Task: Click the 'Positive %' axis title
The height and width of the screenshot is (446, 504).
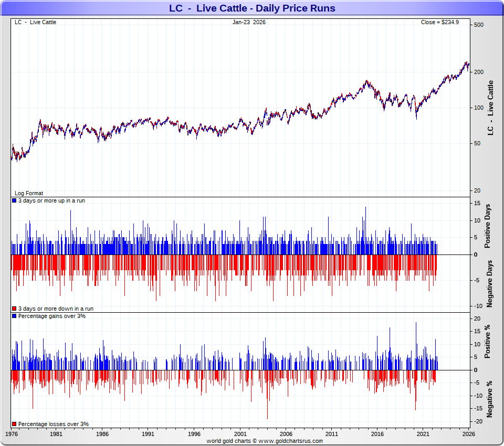Action: click(x=488, y=342)
